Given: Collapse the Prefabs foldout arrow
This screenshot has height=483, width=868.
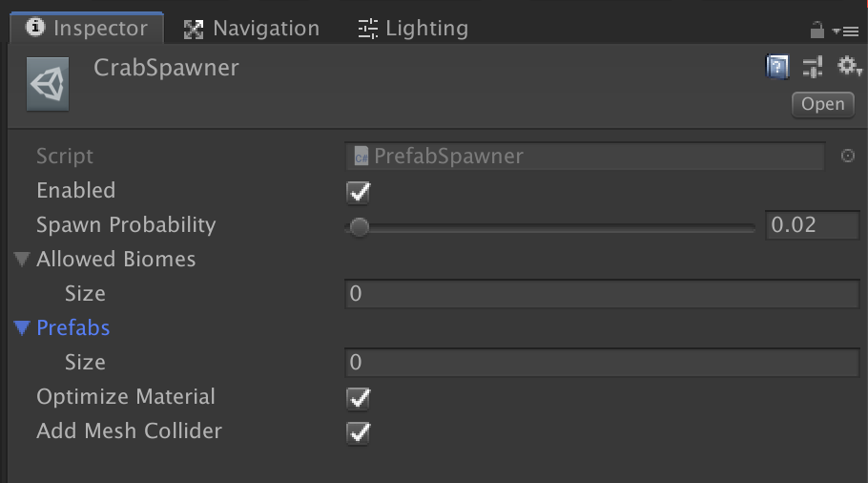Looking at the screenshot, I should (x=22, y=328).
